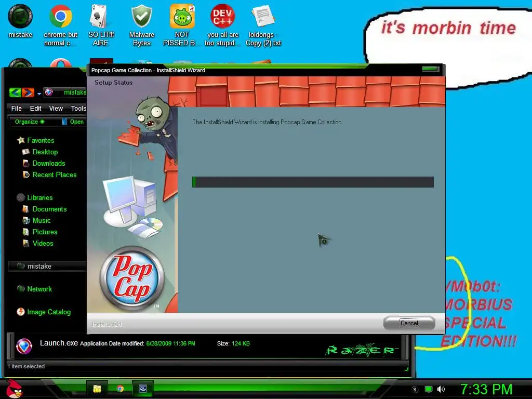Expand the Organize dropdown in Explorer
The height and width of the screenshot is (399, 532).
tap(30, 122)
